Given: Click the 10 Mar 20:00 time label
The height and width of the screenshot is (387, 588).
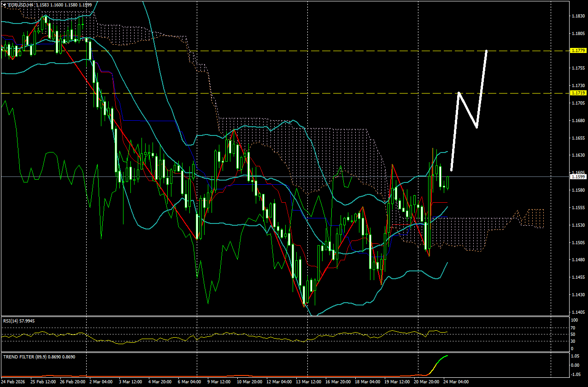Looking at the screenshot, I should pos(250,382).
